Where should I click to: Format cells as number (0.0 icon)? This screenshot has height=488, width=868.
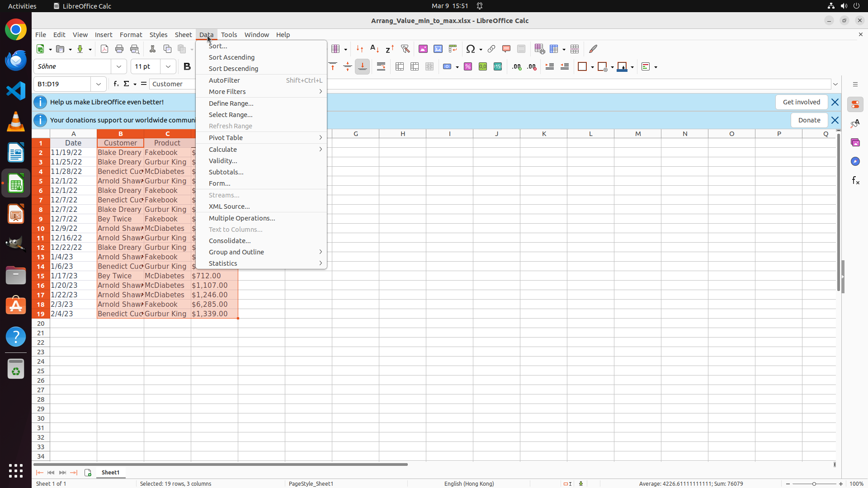pyautogui.click(x=483, y=67)
